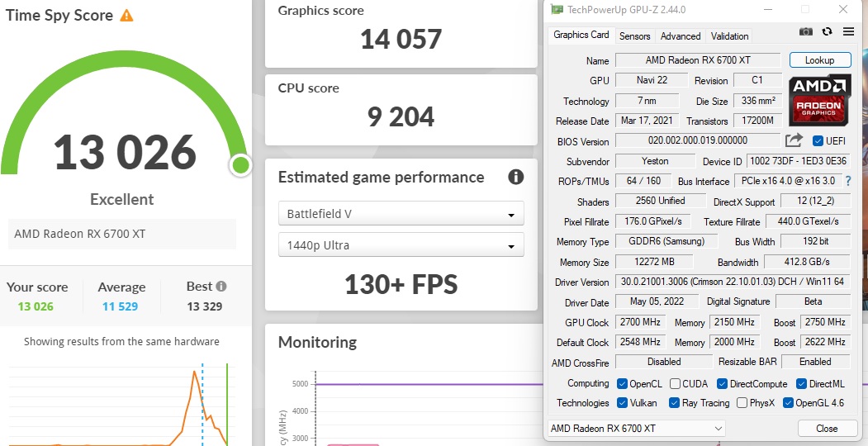Click the Monitoring heading

coord(317,342)
